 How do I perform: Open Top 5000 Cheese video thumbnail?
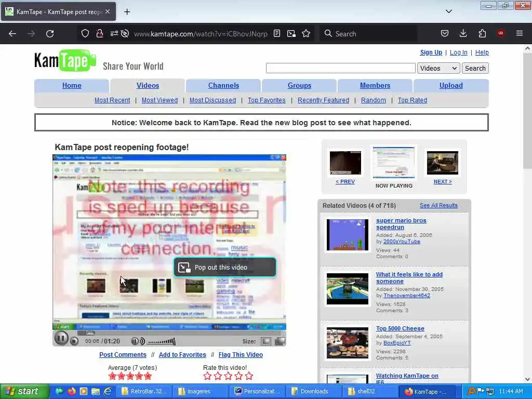click(348, 343)
